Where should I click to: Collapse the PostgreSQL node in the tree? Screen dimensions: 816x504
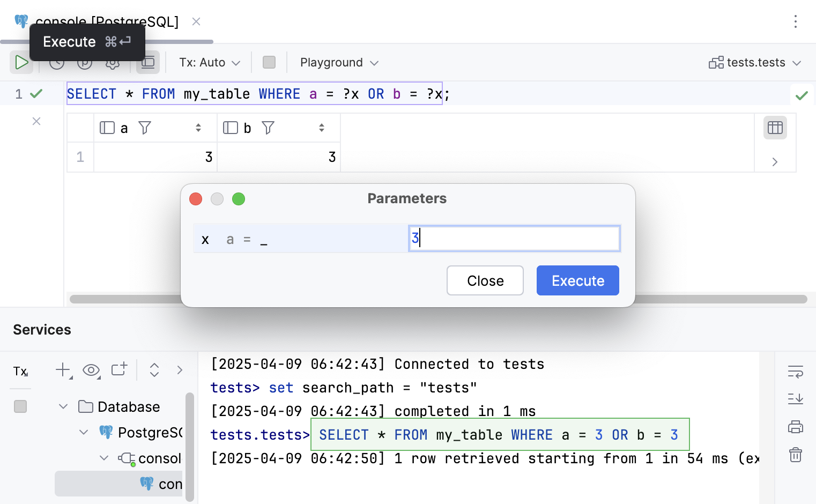(x=84, y=432)
